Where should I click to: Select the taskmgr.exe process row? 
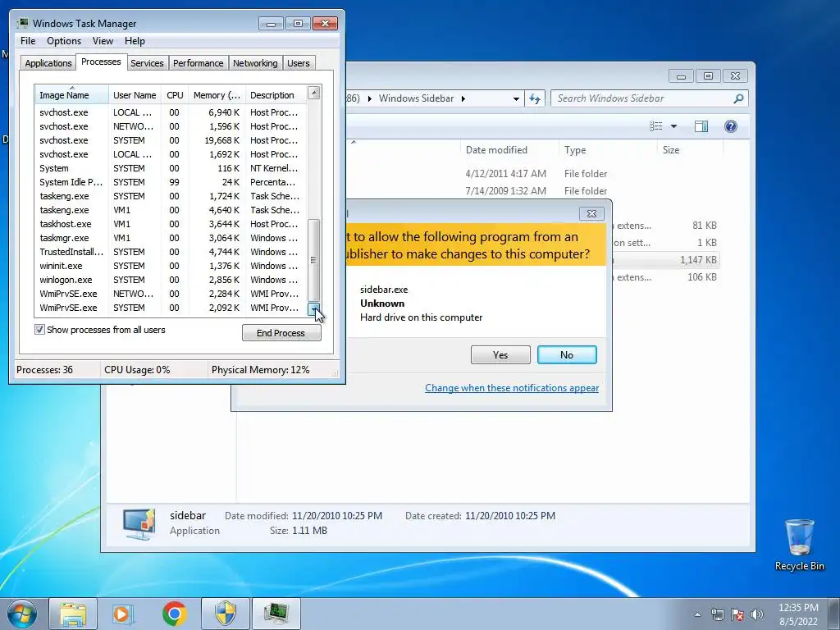click(171, 238)
